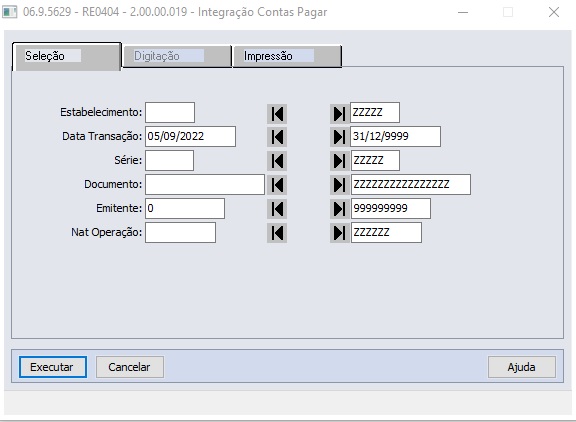The width and height of the screenshot is (576, 422).
Task: Set Emitente to first value arrow icon
Action: click(277, 209)
